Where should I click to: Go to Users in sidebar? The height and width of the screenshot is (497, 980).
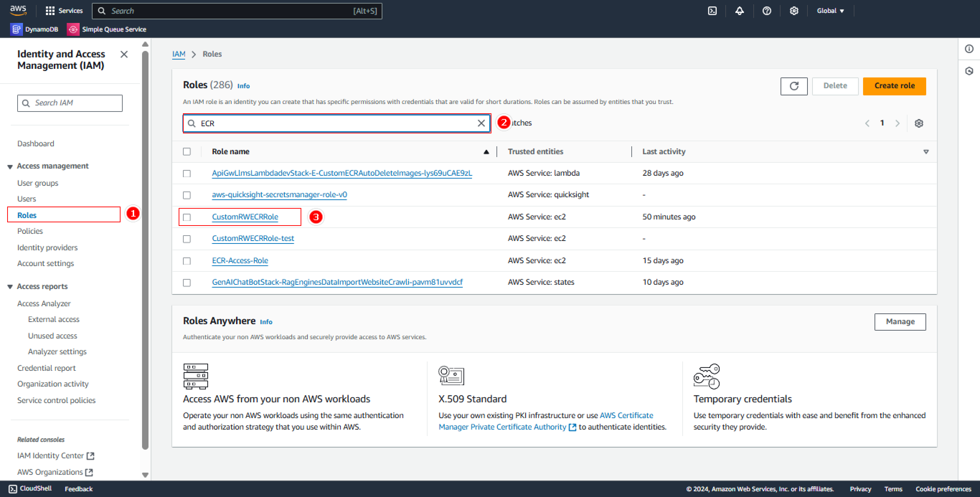point(26,199)
